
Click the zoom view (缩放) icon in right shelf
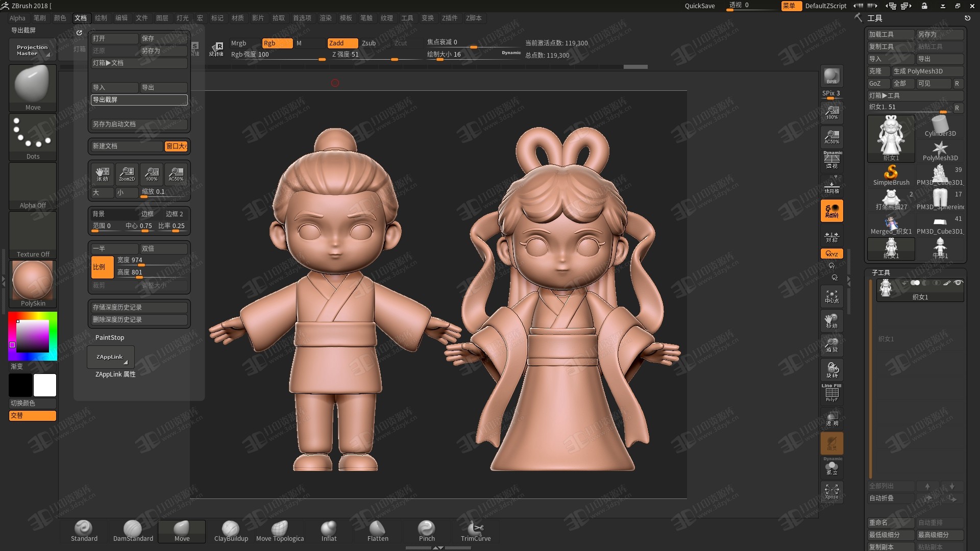pyautogui.click(x=831, y=345)
